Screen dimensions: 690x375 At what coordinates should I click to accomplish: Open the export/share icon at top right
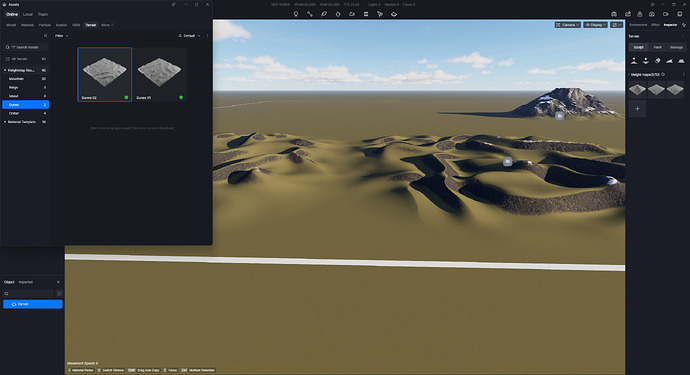click(628, 14)
